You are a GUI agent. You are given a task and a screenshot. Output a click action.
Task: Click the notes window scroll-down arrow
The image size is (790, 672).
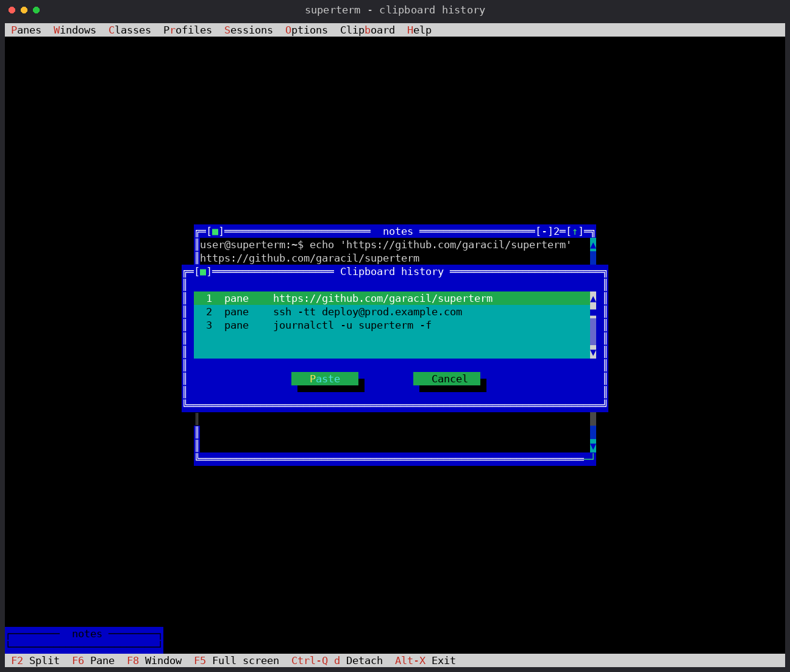(593, 446)
